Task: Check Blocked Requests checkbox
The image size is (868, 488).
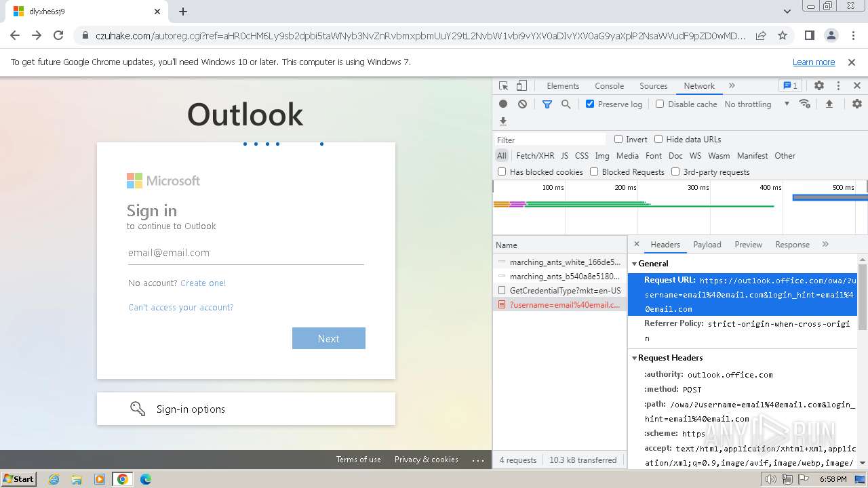Action: point(594,171)
